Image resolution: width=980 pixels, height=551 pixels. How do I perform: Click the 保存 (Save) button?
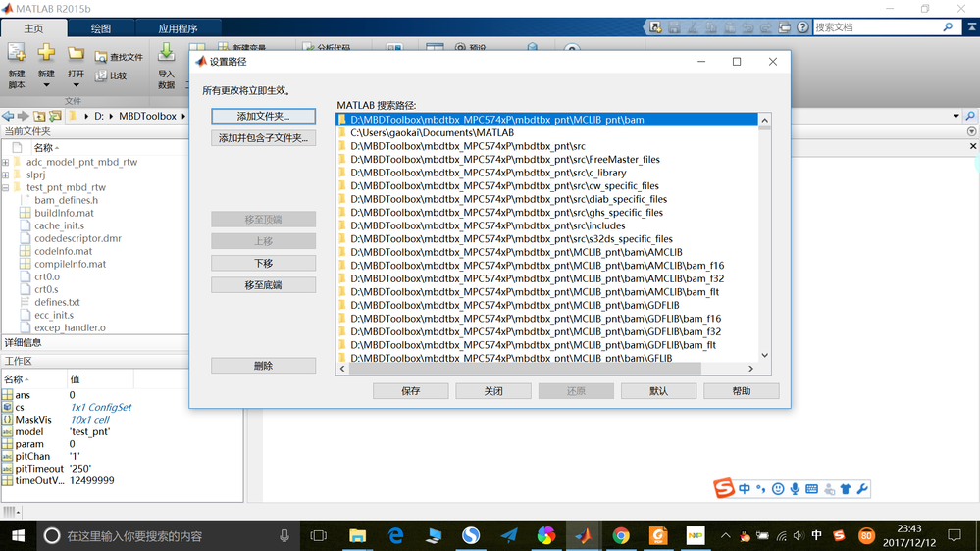[411, 391]
